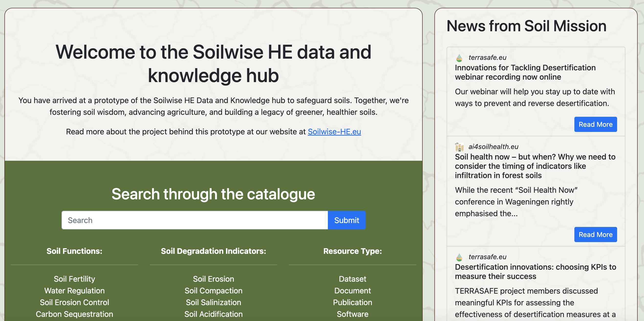Submit the catalogue search
Image resolution: width=644 pixels, height=321 pixels.
click(x=347, y=220)
